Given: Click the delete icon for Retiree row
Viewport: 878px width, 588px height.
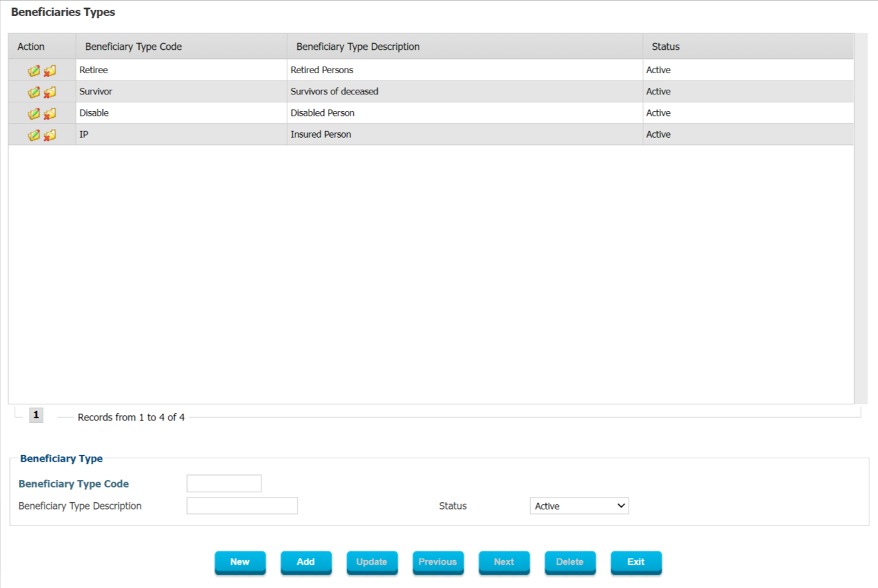Looking at the screenshot, I should pyautogui.click(x=50, y=71).
